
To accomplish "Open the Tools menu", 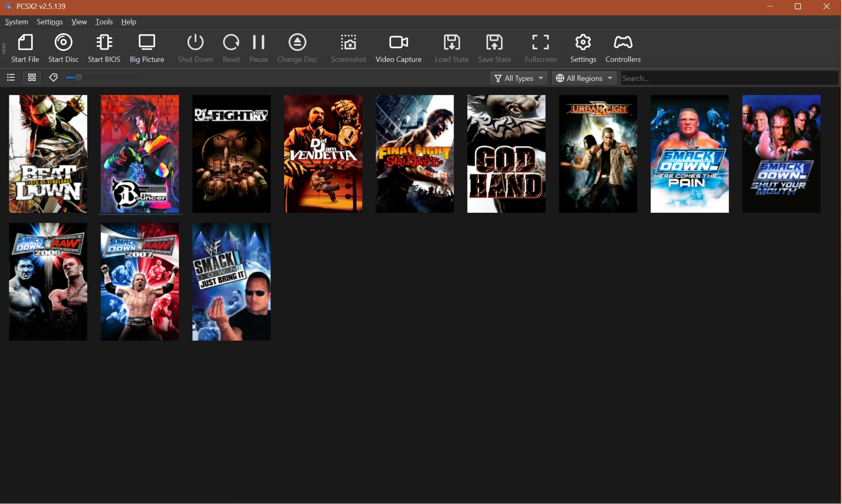I will pyautogui.click(x=104, y=22).
